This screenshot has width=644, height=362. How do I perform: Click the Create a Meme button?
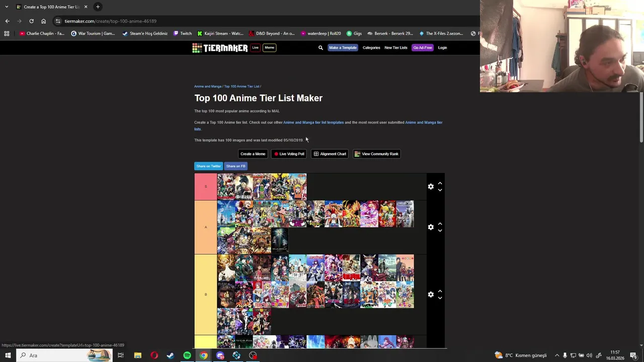[x=253, y=154]
